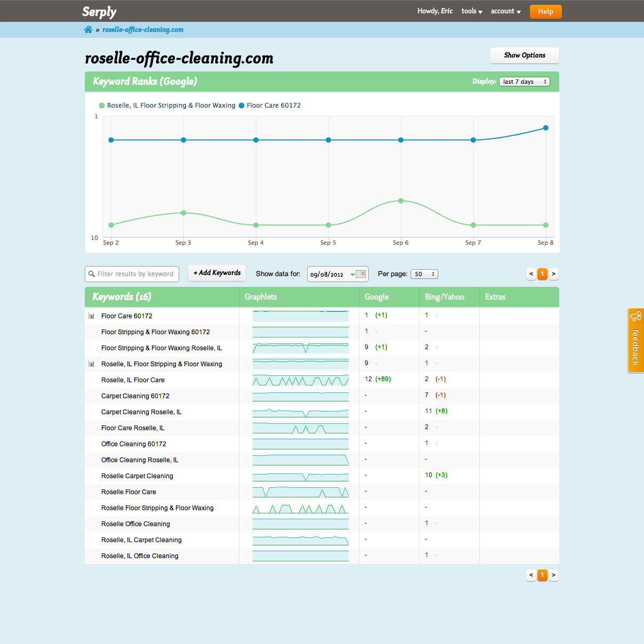
Task: Click the Sep 8 point on blue line
Action: [x=545, y=128]
